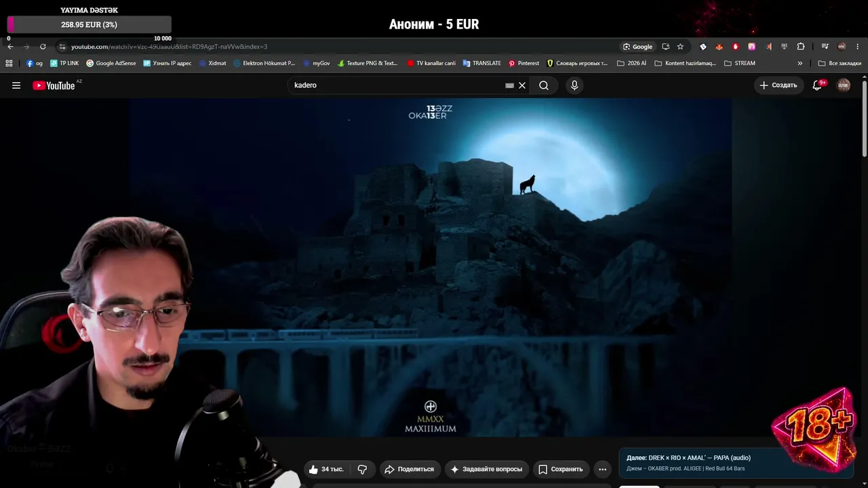Screen dimensions: 868x488
Task: Open the Elektron Hökumət bookmark
Action: (264, 63)
